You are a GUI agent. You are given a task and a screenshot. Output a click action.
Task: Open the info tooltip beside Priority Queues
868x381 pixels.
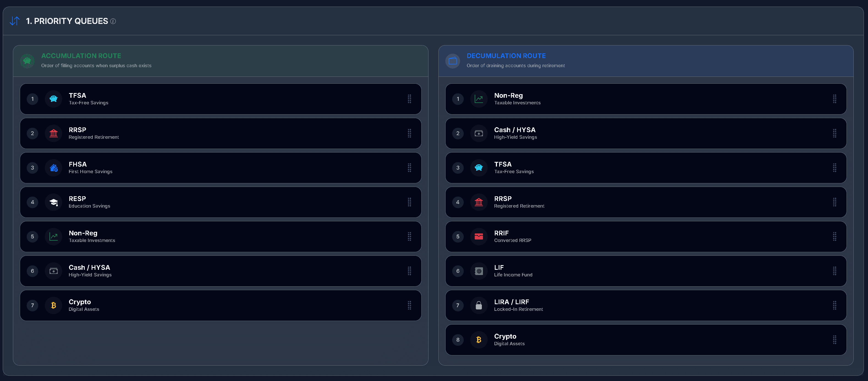(x=113, y=21)
